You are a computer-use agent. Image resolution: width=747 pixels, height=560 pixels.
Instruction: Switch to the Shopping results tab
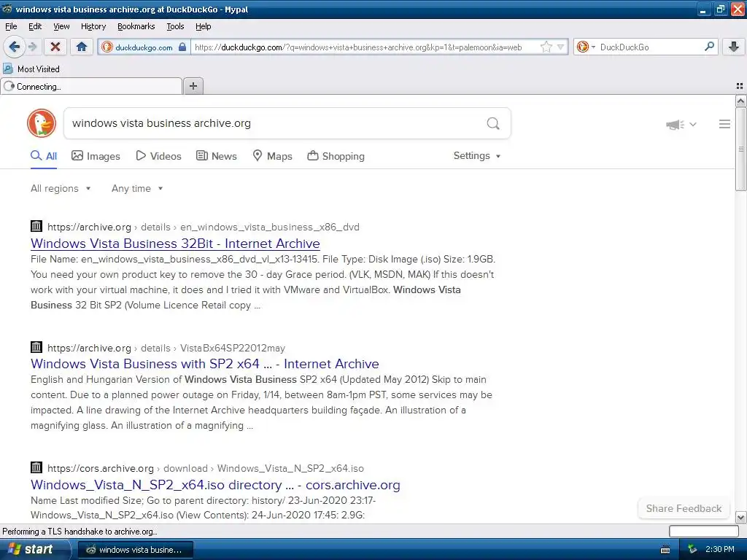point(336,156)
